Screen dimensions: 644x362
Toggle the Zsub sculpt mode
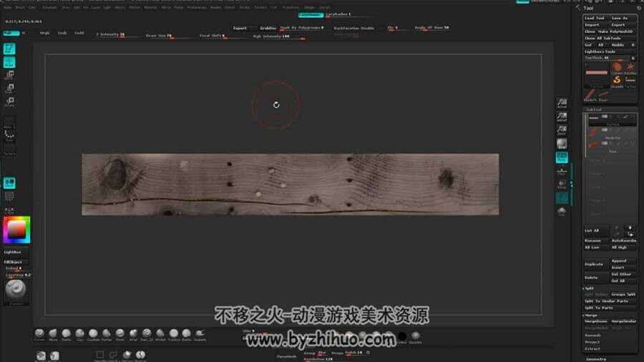[x=62, y=33]
